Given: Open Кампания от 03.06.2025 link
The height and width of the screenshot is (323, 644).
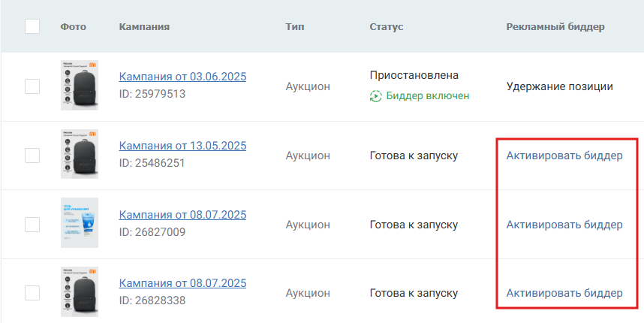Looking at the screenshot, I should [x=183, y=77].
